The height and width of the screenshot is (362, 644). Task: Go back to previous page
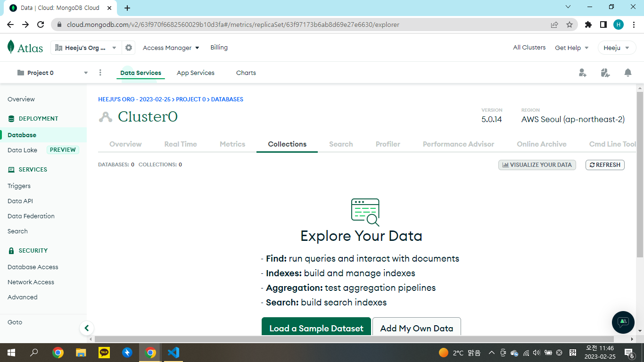coord(10,25)
